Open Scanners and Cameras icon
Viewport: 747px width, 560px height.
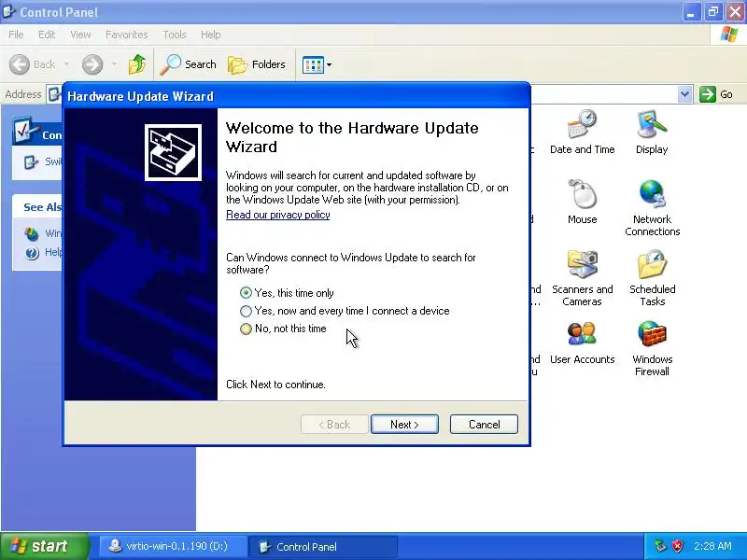click(x=582, y=277)
